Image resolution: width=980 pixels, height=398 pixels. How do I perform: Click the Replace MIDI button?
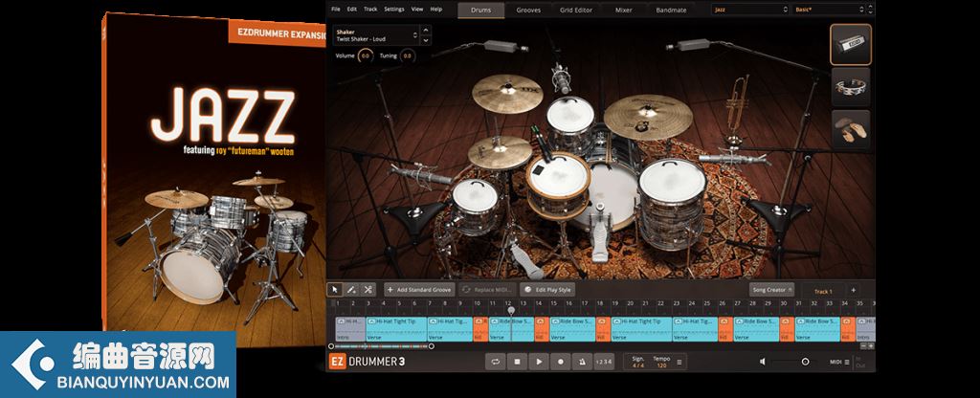coord(487,290)
